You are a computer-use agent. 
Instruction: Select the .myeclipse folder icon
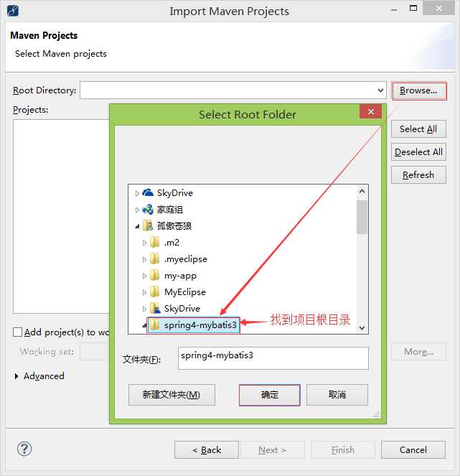[155, 258]
